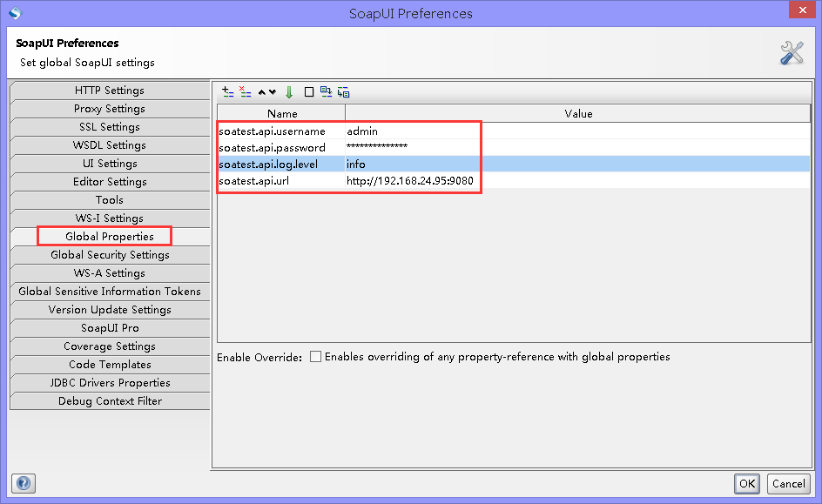Select the Tools tab
The width and height of the screenshot is (822, 504).
coord(110,200)
